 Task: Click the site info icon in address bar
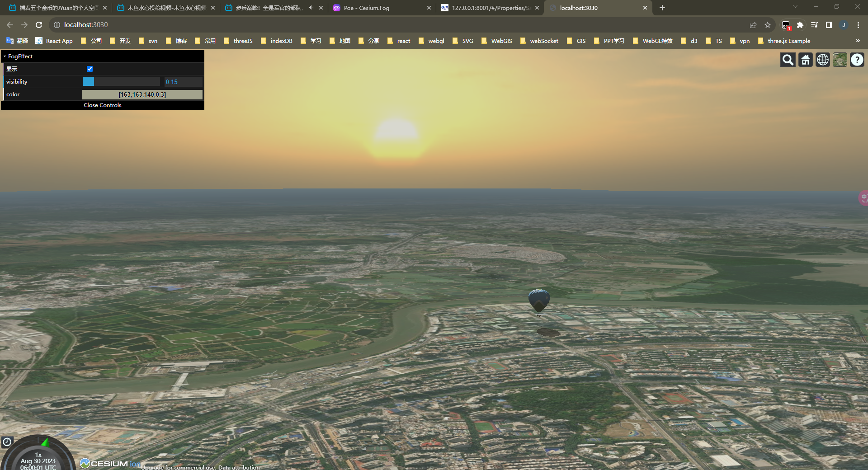tap(57, 25)
